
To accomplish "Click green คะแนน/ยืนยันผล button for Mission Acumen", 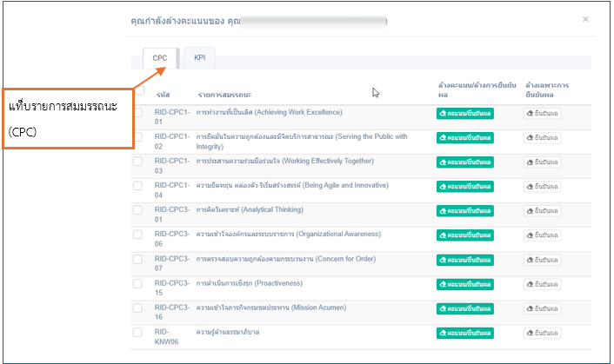I will 464,308.
